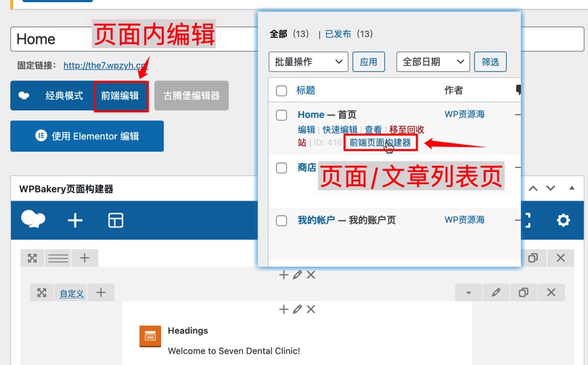
Task: Open the 全部日期 date filter dropdown
Action: 433,62
